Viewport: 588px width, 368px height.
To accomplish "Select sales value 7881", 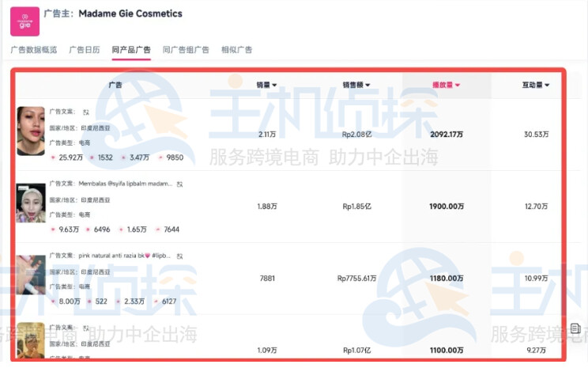I will [267, 279].
